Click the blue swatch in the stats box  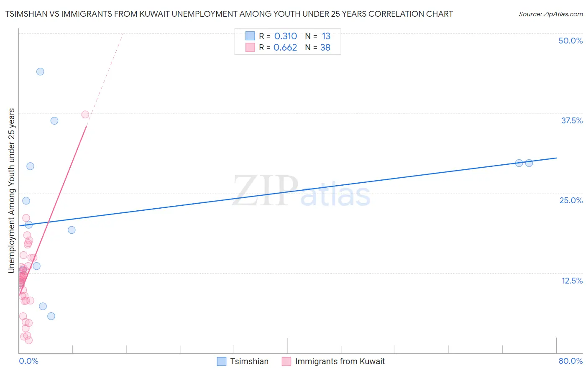click(x=250, y=36)
